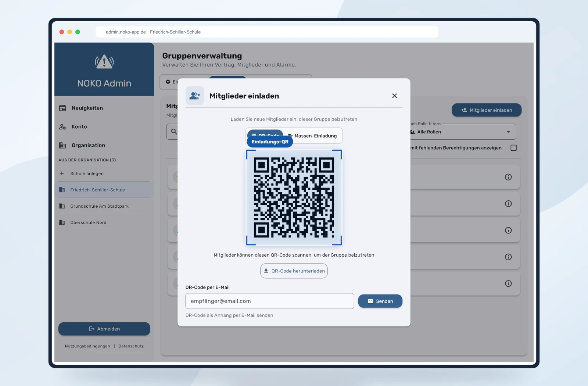Click the green window maximize dot
588x386 pixels.
[78, 32]
